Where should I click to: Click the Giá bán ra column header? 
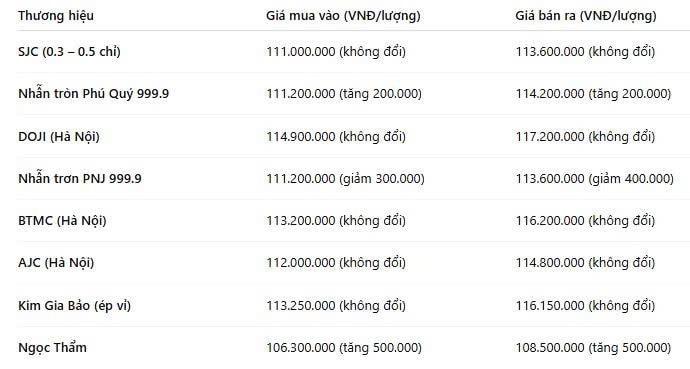coord(586,16)
